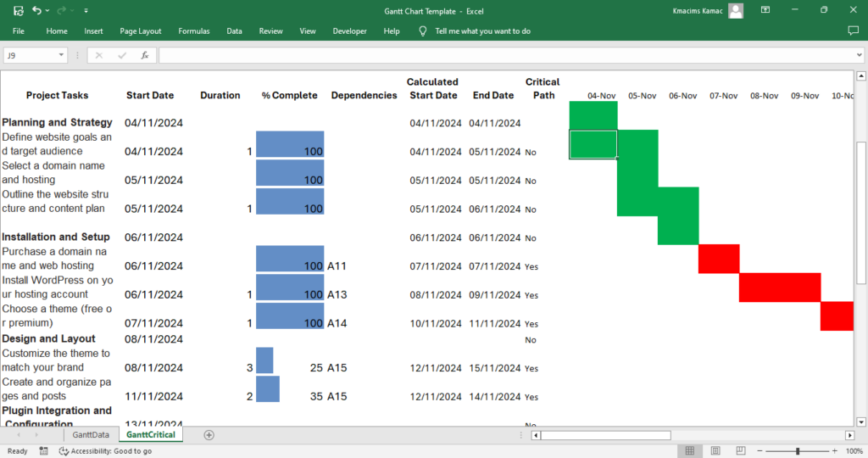Select the % Complete header cell
The width and height of the screenshot is (868, 458).
click(290, 95)
